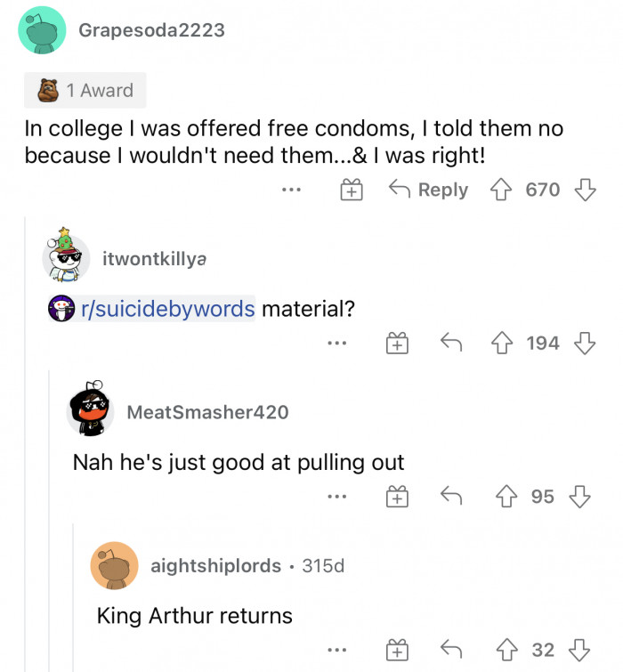Viewport: 623px width, 672px height.
Task: View the 1 Award badge details
Action: [86, 91]
